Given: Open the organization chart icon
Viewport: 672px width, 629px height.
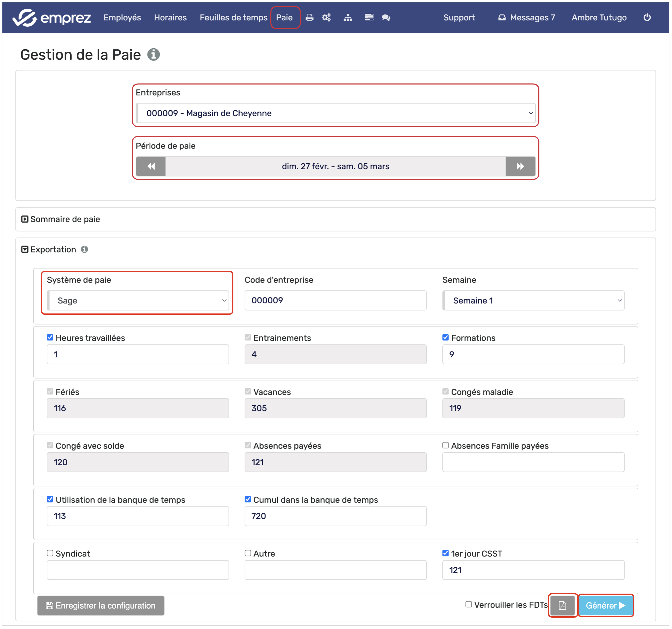Looking at the screenshot, I should coord(348,18).
